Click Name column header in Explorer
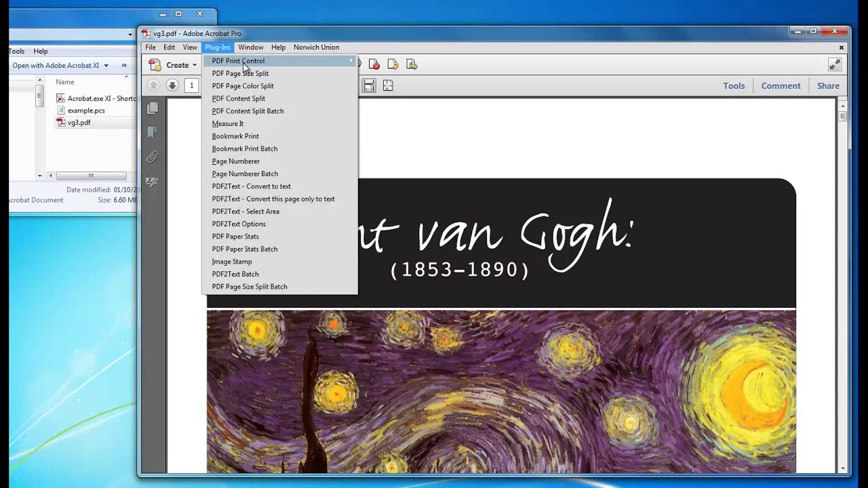868x488 pixels. click(65, 82)
